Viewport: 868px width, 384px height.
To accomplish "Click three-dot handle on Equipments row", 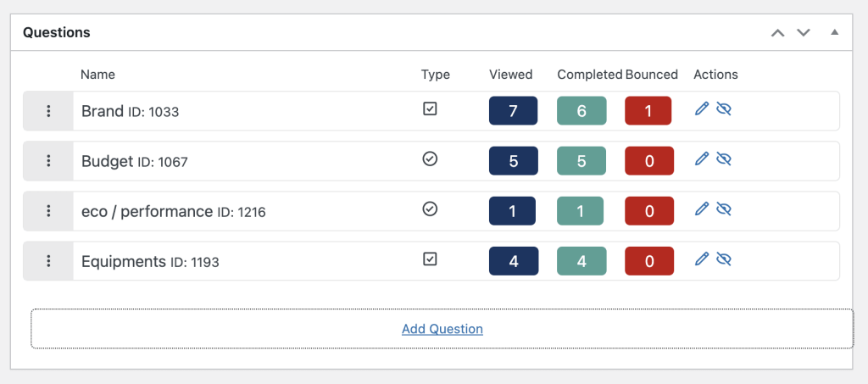I will pos(48,261).
